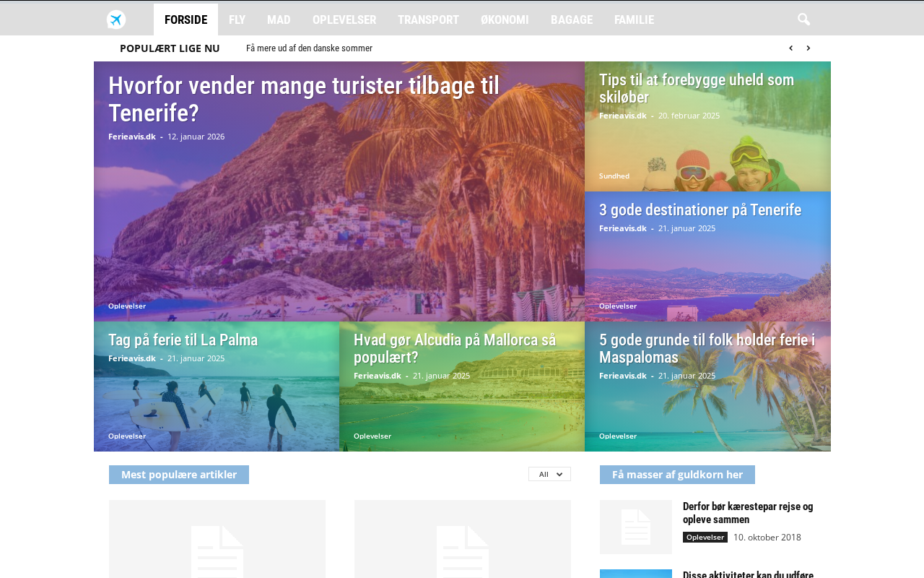Click Oplevelser tag on the Maspalomas article

tap(618, 436)
